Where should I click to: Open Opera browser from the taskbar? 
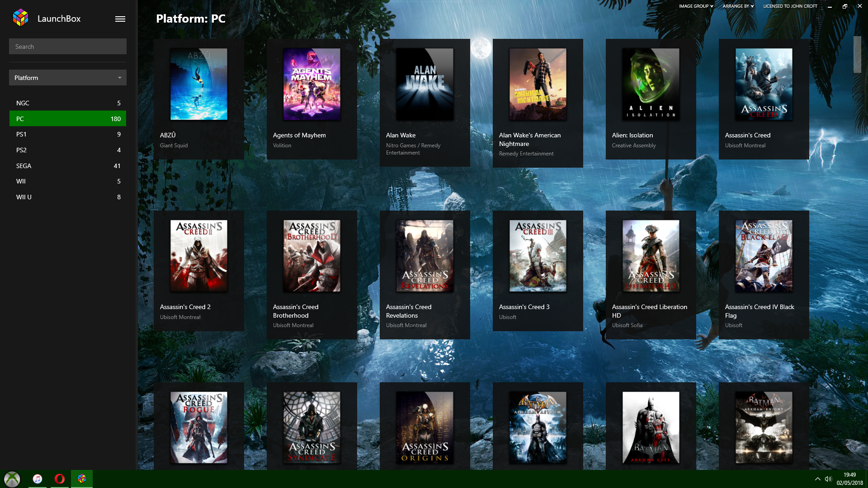click(x=59, y=479)
